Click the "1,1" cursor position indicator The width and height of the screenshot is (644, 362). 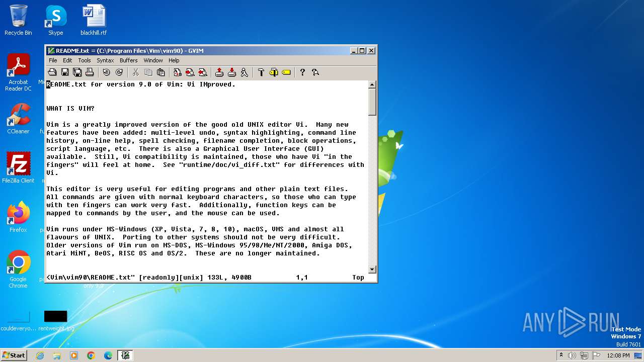pyautogui.click(x=302, y=278)
